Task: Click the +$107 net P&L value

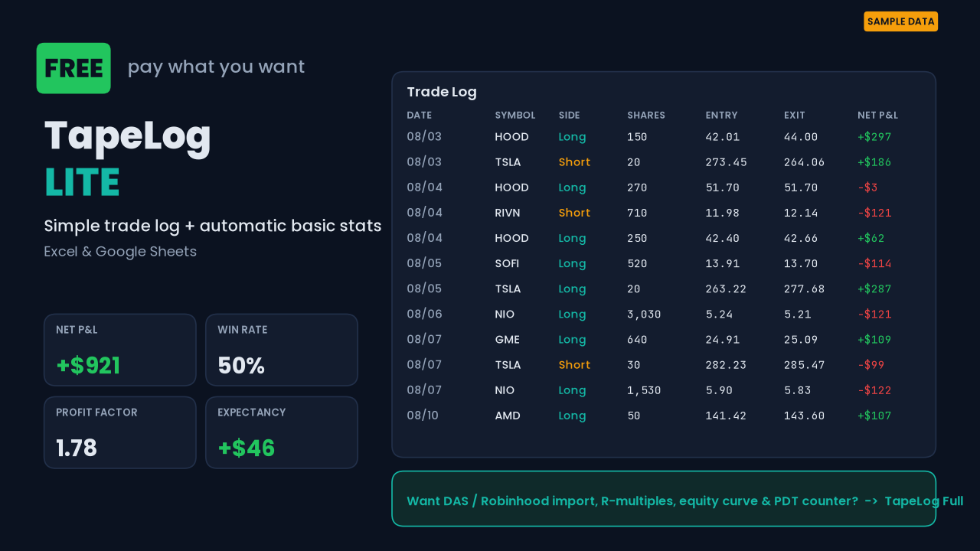Action: [874, 416]
